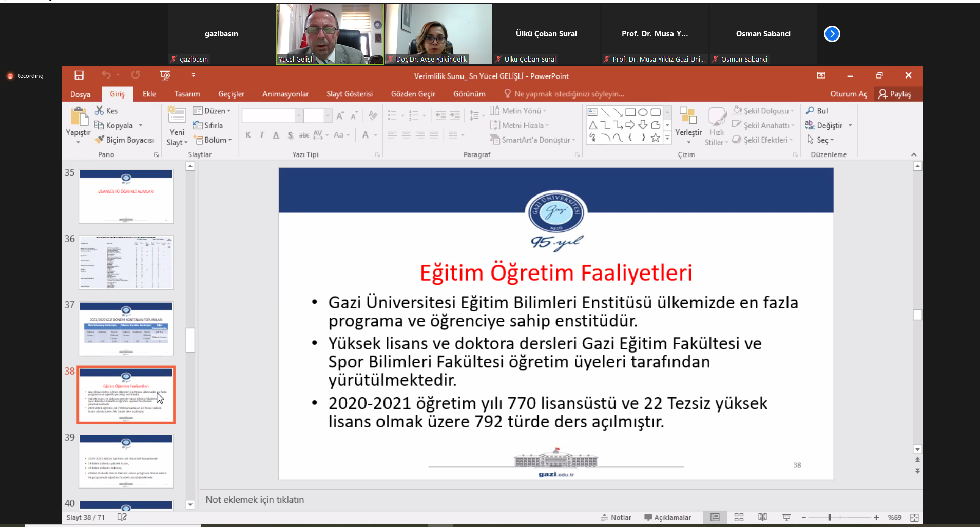Click increase list level icon

pyautogui.click(x=455, y=115)
